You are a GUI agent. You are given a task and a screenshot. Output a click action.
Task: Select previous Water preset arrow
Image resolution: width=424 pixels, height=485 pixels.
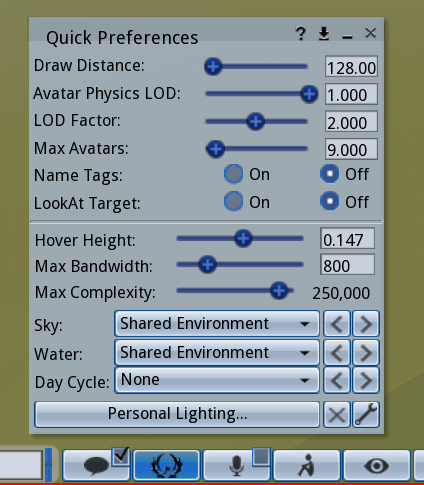coord(337,353)
